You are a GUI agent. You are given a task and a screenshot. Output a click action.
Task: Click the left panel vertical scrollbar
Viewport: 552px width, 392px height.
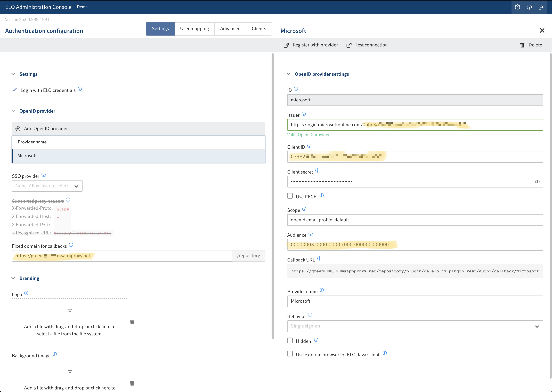click(272, 196)
